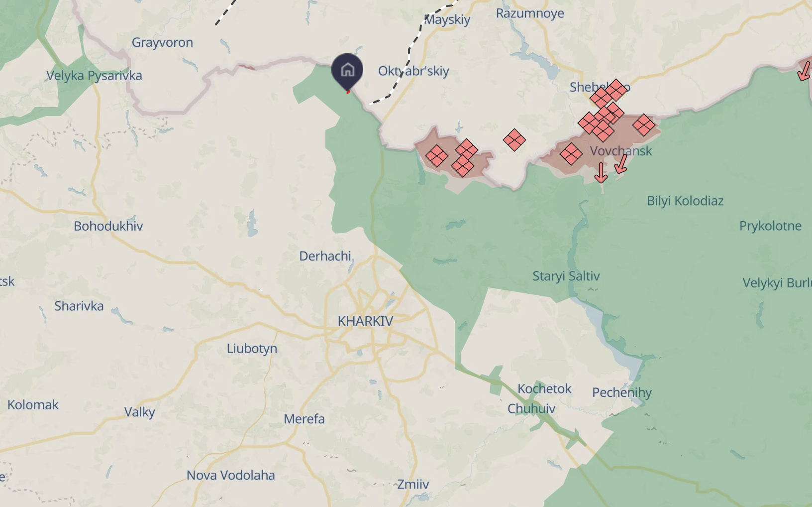Select the topmost diamond marker over Shebekino
Image resolution: width=812 pixels, height=507 pixels.
(x=615, y=90)
